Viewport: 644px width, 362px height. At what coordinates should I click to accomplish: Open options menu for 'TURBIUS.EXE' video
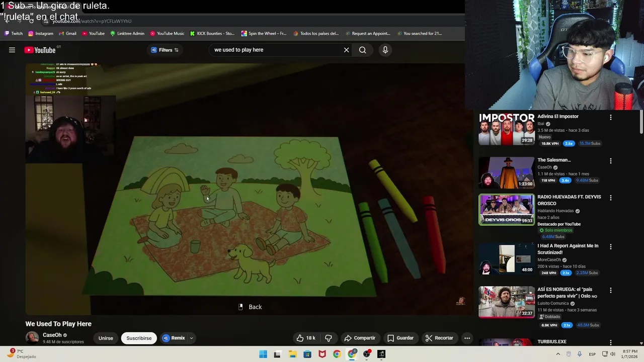[x=611, y=342]
